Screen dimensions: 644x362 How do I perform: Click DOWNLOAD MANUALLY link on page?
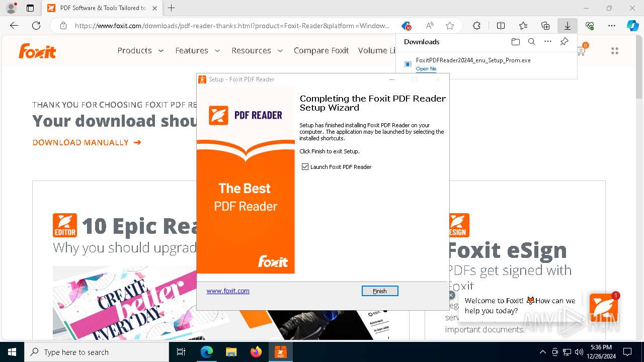pos(87,142)
